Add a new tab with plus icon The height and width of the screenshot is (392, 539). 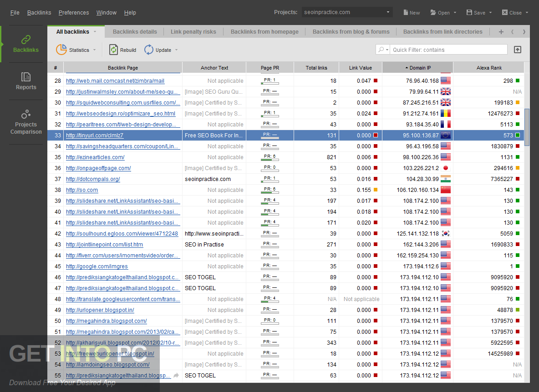pyautogui.click(x=501, y=31)
